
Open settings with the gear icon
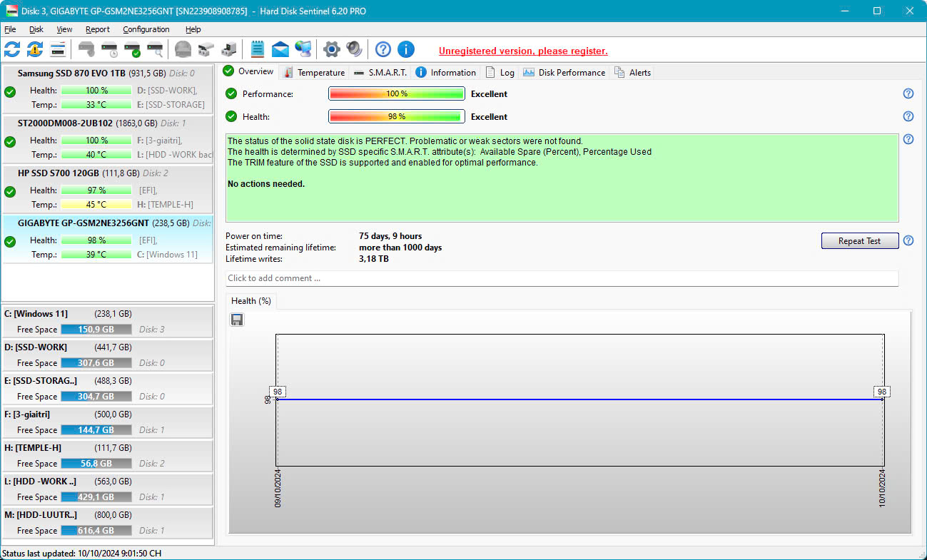pos(332,49)
